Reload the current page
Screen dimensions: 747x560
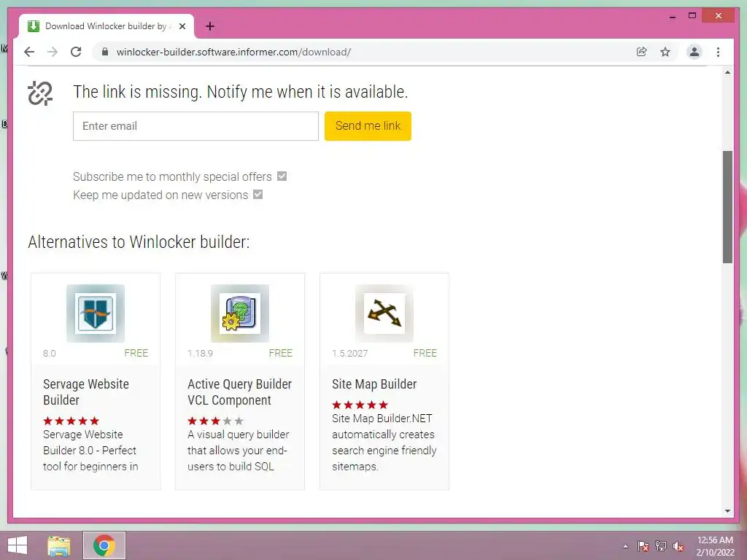point(76,52)
